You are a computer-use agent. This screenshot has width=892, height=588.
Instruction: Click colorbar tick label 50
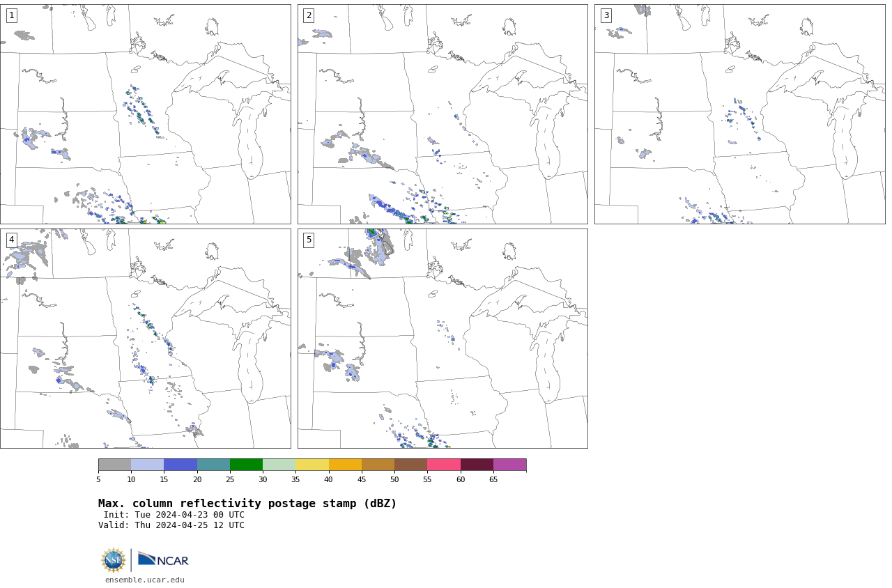(x=394, y=479)
